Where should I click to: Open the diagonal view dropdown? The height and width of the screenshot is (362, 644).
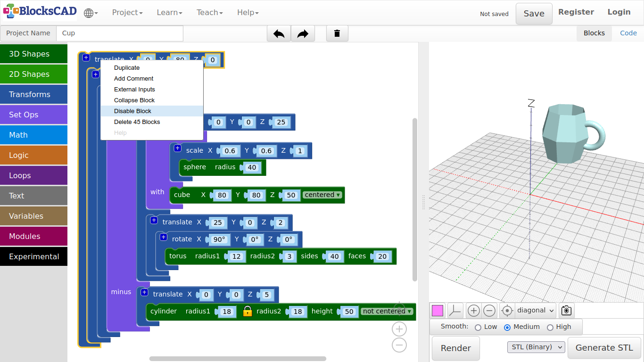535,311
